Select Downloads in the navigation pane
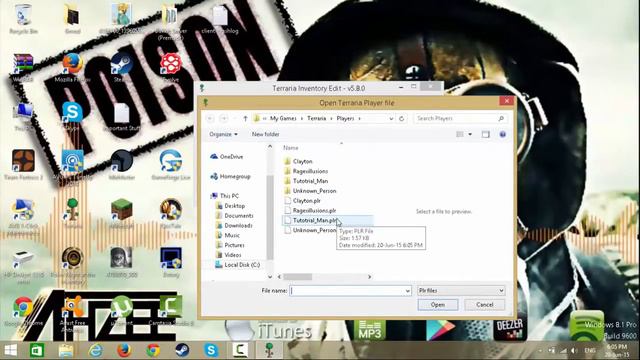The image size is (640, 360). [234, 225]
